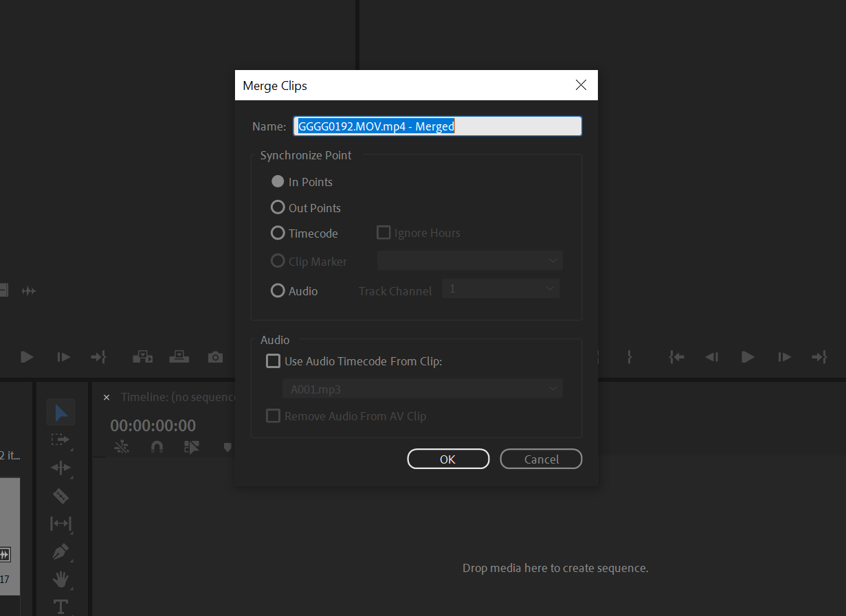This screenshot has width=846, height=616.
Task: Cancel the Merge Clips dialog
Action: point(541,459)
